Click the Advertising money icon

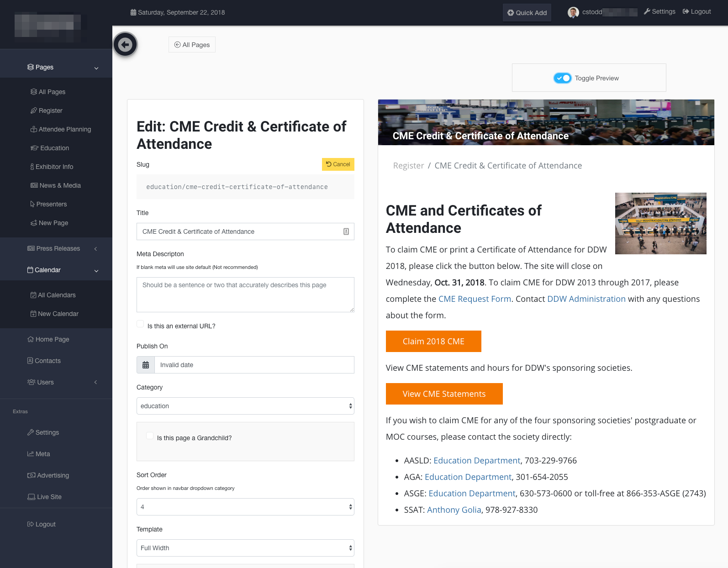tap(32, 475)
